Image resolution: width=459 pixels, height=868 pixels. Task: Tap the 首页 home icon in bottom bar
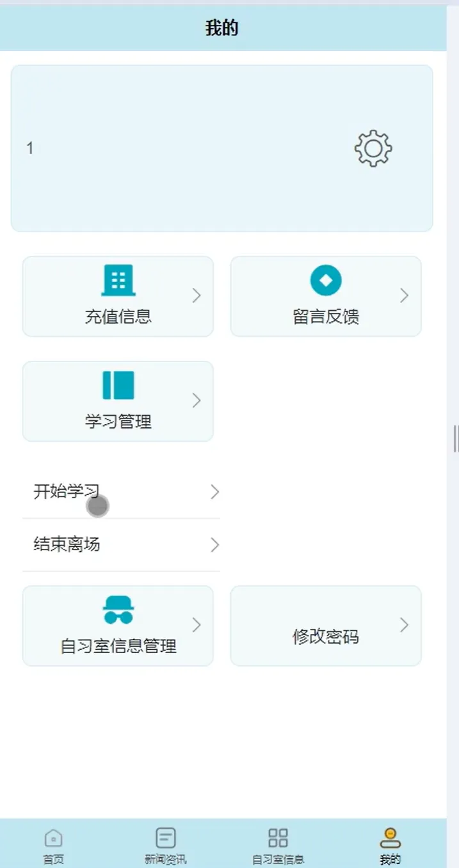tap(54, 837)
